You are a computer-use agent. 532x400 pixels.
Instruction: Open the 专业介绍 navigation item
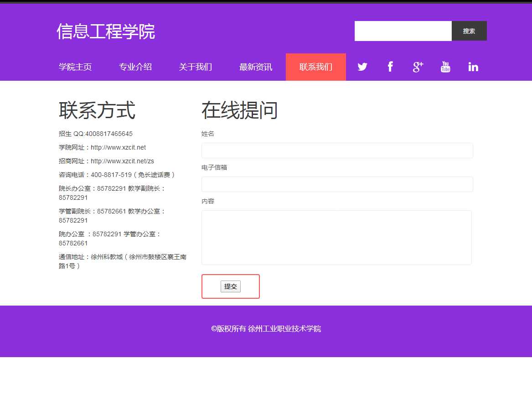tap(135, 67)
